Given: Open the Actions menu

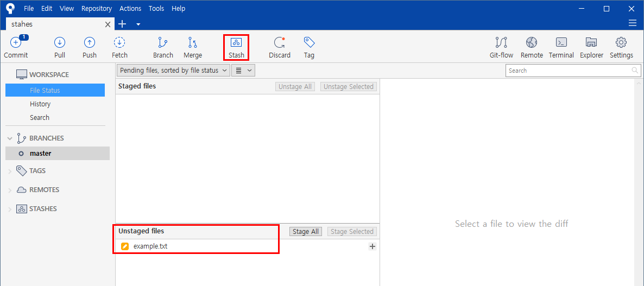Looking at the screenshot, I should [130, 8].
